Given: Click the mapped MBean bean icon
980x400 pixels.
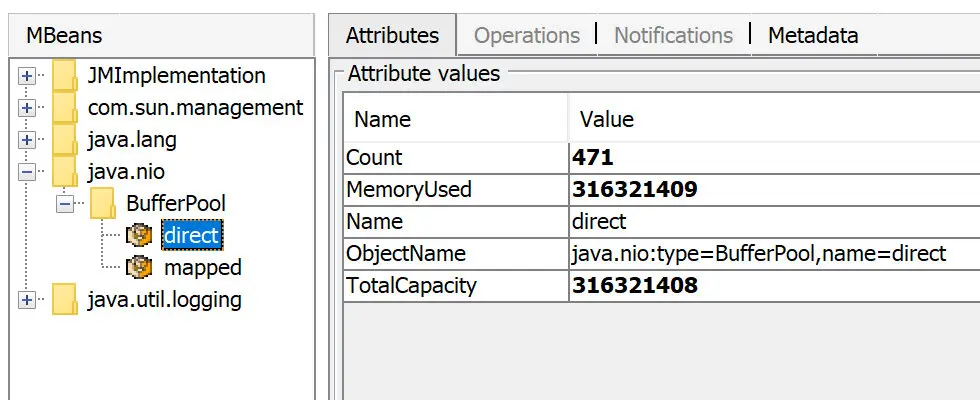Looking at the screenshot, I should [139, 268].
